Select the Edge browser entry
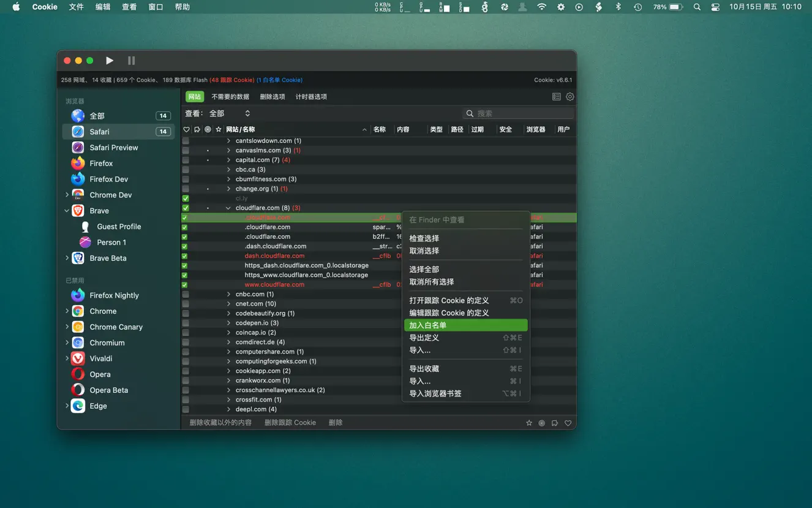The height and width of the screenshot is (508, 812). click(x=99, y=406)
